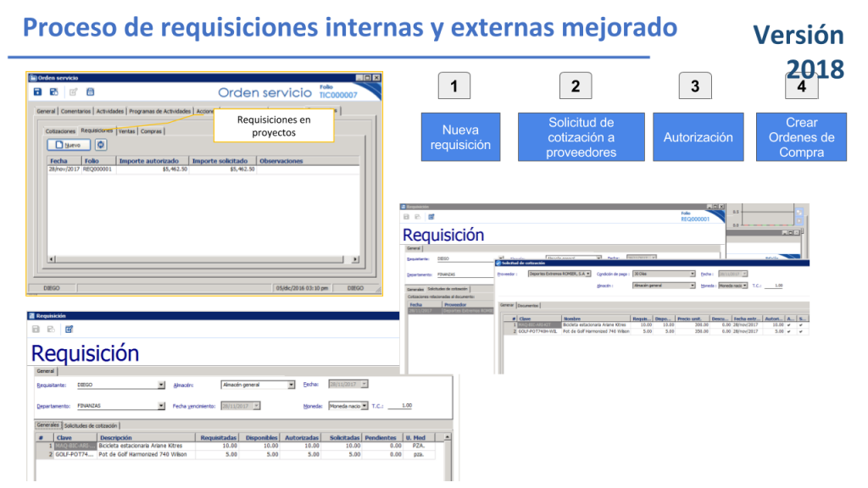The image size is (868, 488).
Task: Click the Orden servicio title bar window icon
Action: coord(33,78)
